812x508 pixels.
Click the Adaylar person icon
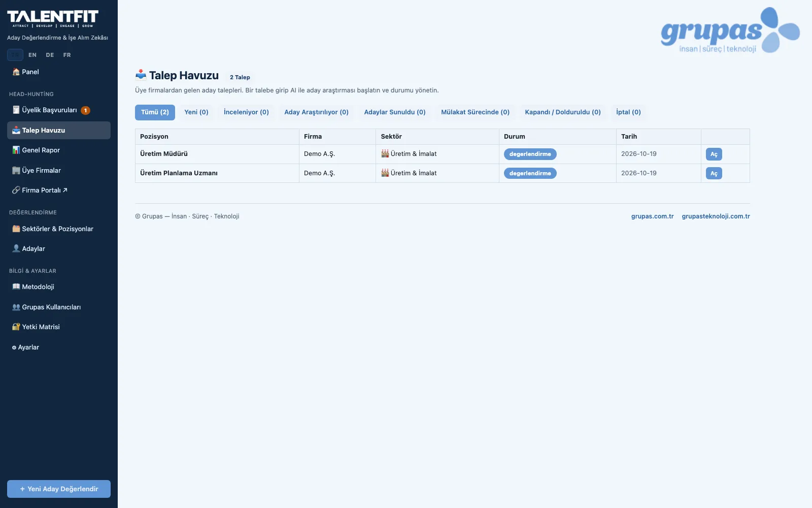[16, 249]
